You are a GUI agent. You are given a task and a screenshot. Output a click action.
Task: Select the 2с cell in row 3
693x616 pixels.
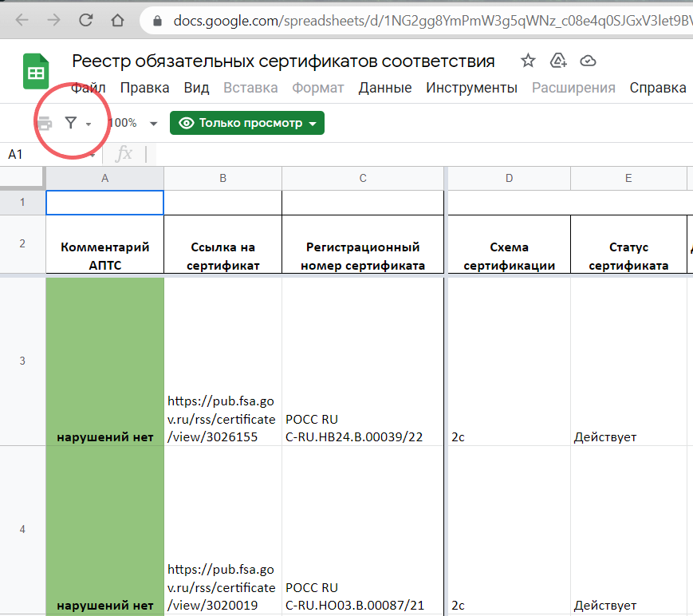coord(509,361)
